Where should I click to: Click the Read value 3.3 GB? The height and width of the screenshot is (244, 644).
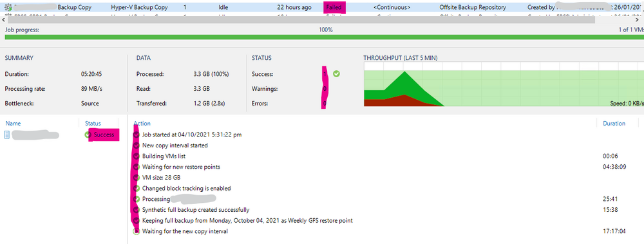click(x=202, y=89)
